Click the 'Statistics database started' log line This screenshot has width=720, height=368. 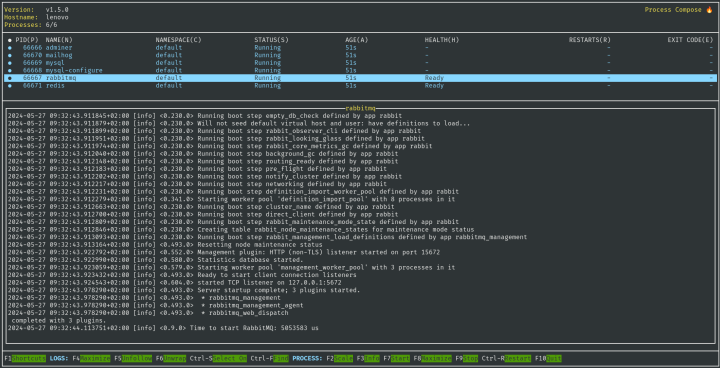pyautogui.click(x=154, y=260)
